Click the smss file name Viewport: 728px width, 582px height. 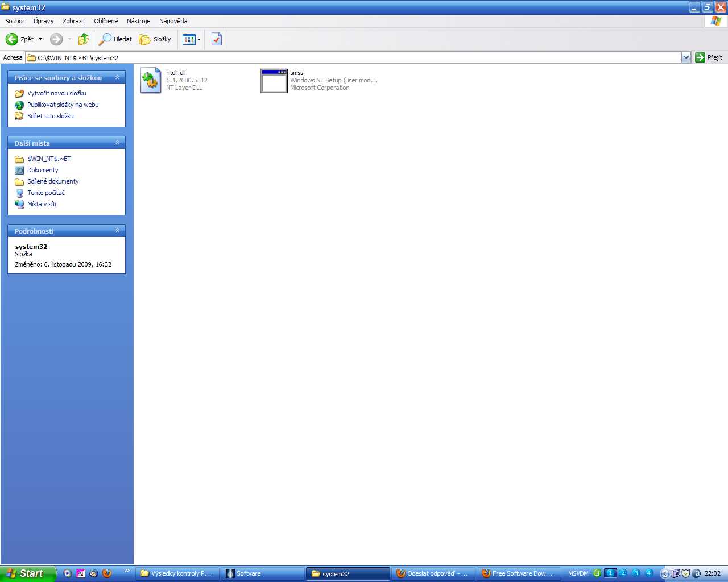coord(296,73)
